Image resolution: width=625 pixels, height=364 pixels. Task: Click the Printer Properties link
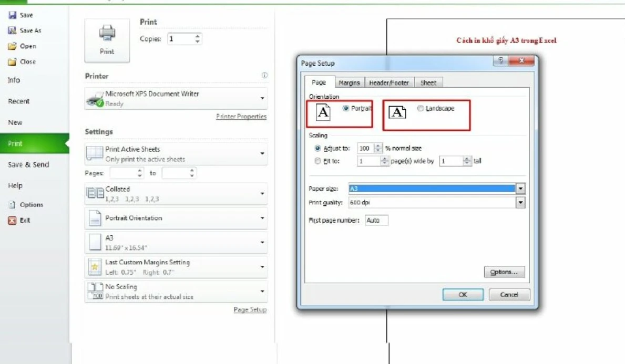click(241, 116)
